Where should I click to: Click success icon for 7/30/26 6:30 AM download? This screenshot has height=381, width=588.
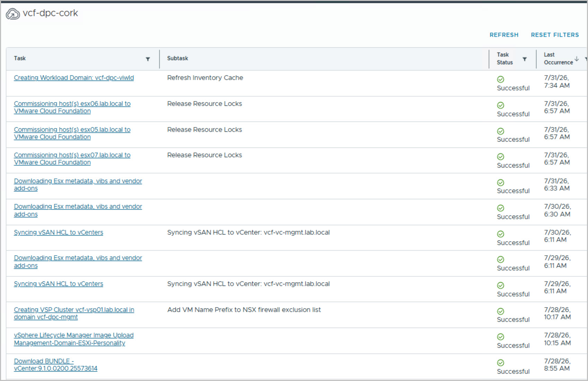coord(501,208)
